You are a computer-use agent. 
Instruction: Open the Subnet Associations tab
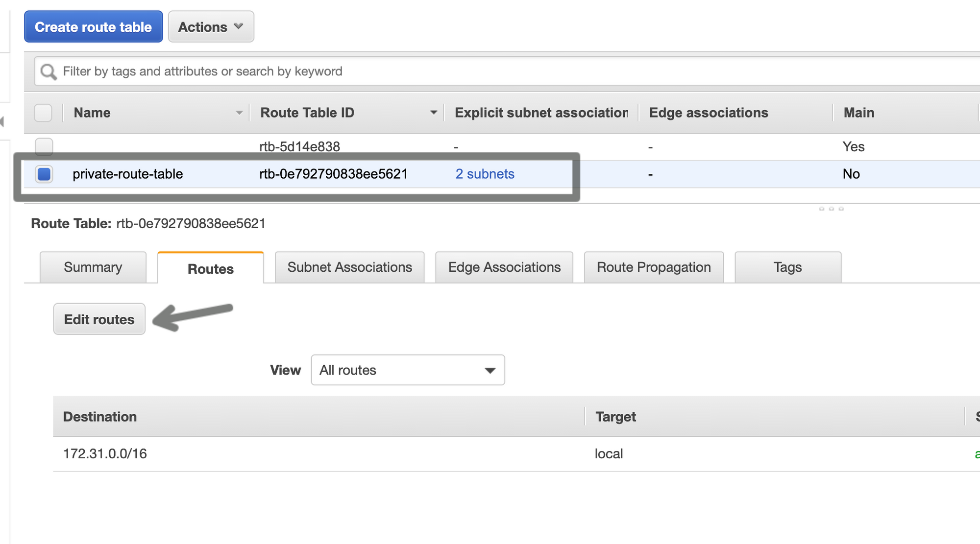(349, 267)
